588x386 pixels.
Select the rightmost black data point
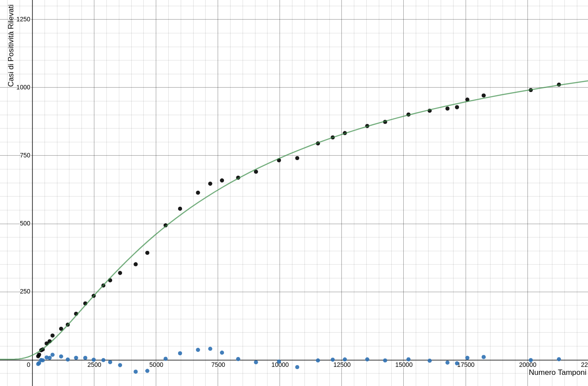coord(559,84)
